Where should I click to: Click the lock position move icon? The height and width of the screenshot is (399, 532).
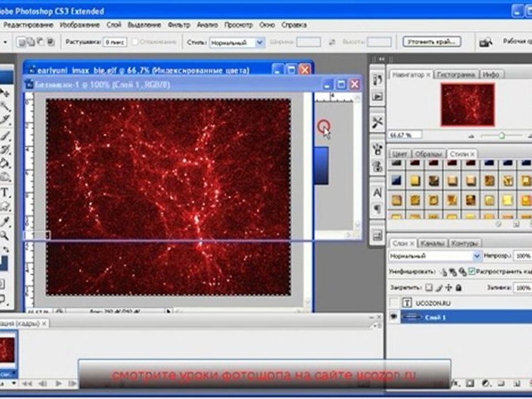[448, 288]
